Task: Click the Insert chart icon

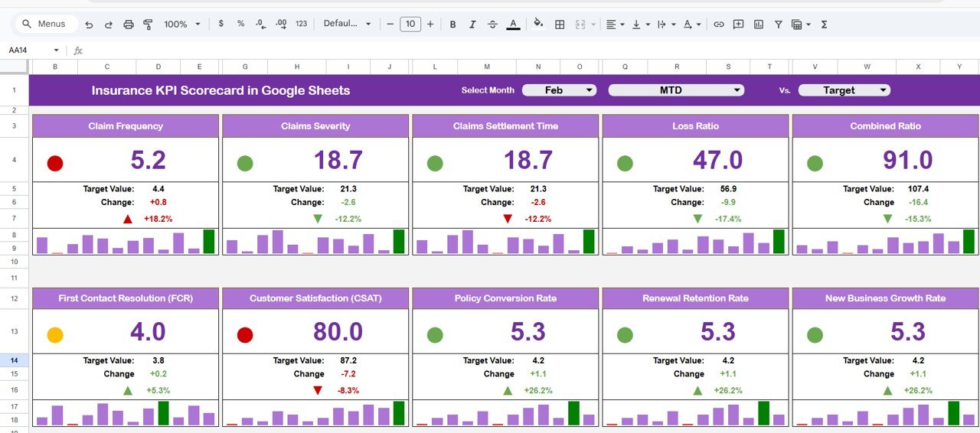Action: click(759, 24)
